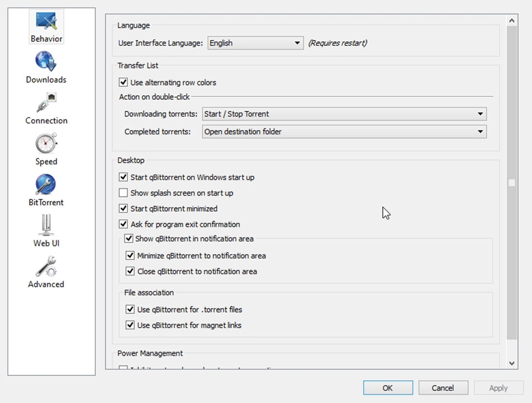Toggle Use qBittorrent for magnet links
This screenshot has height=403, width=532.
[x=130, y=325]
